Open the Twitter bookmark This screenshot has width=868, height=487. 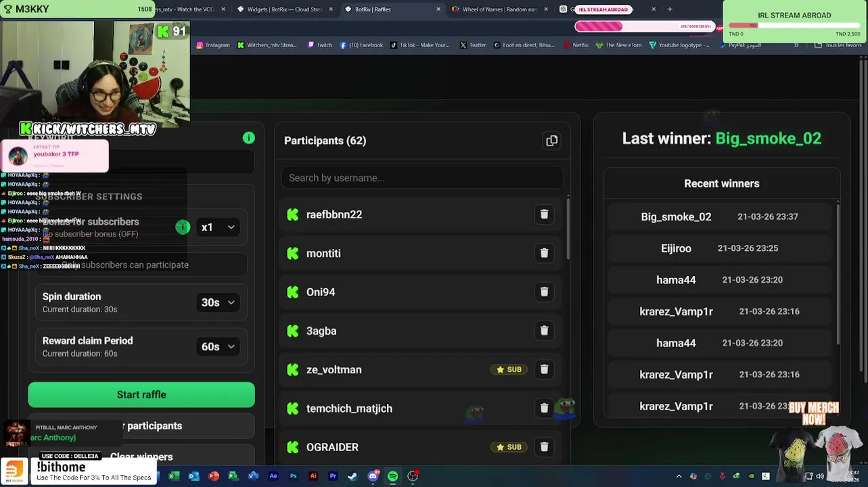pyautogui.click(x=473, y=45)
